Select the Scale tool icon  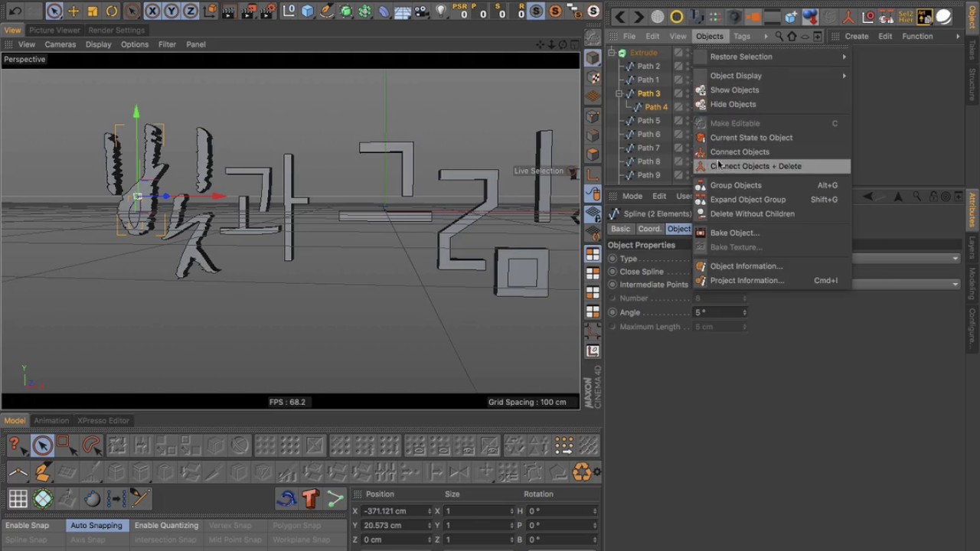coord(93,11)
